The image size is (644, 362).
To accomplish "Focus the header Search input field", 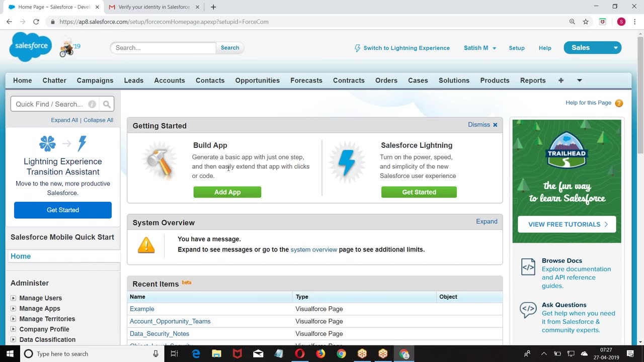I will (x=163, y=48).
